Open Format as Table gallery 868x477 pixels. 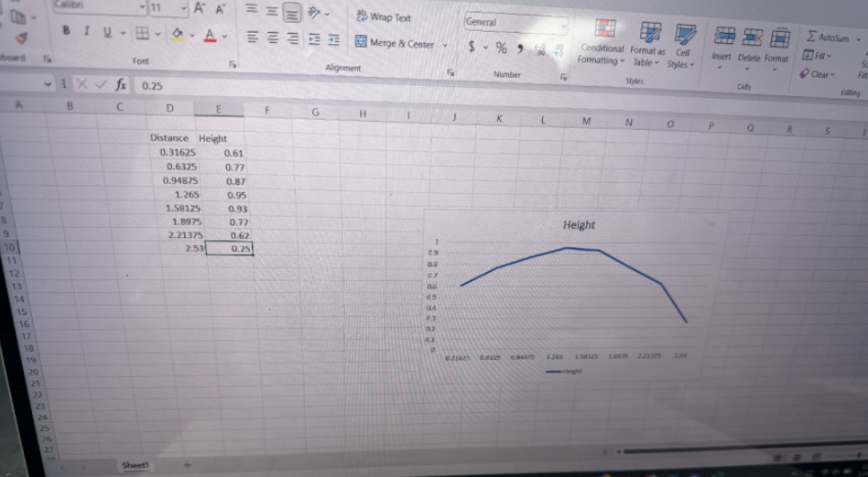tap(647, 44)
